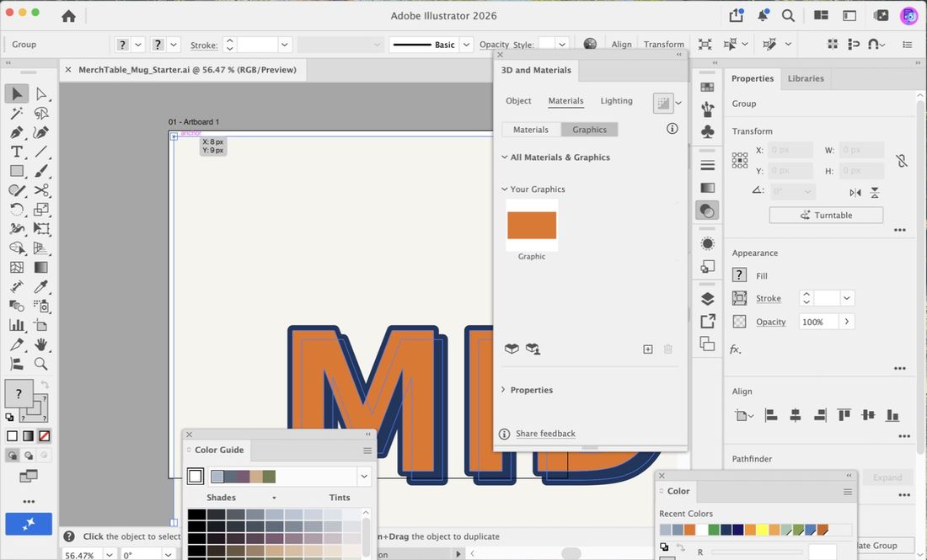Click the Opacity value field in Properties
The height and width of the screenshot is (560, 927).
(819, 322)
